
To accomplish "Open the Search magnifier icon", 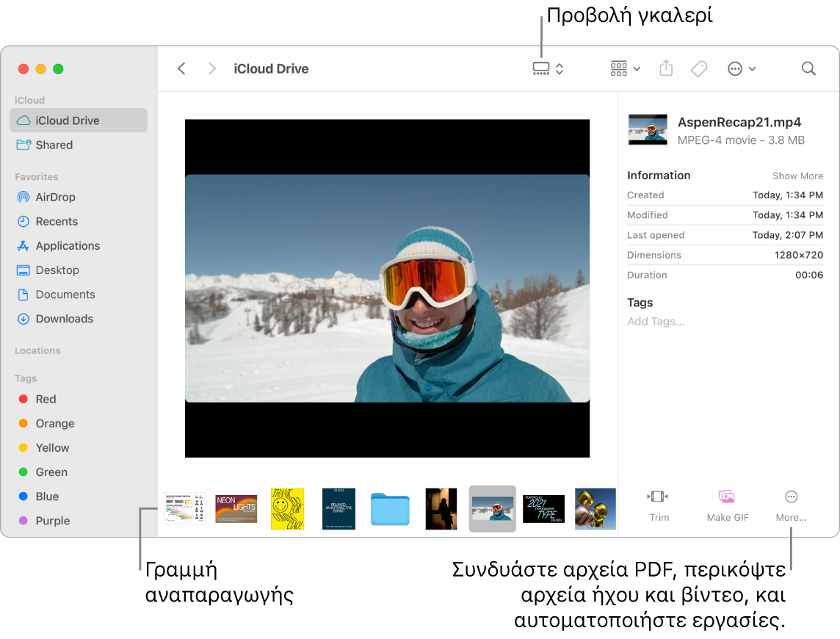I will point(808,69).
